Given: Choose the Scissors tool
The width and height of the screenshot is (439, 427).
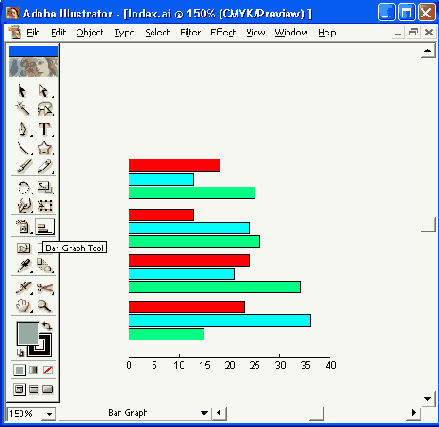Looking at the screenshot, I should [x=45, y=288].
